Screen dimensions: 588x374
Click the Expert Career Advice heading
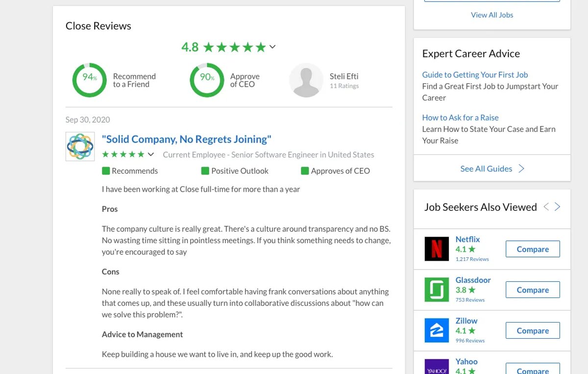[471, 53]
